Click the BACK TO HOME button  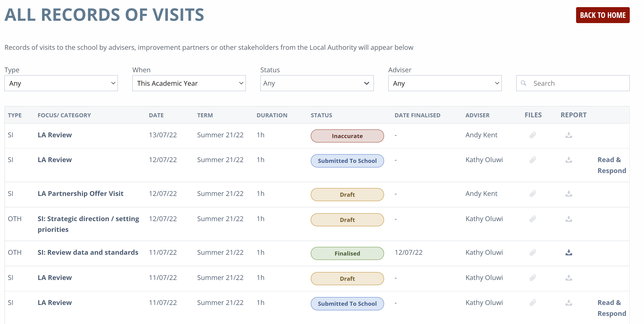pos(602,15)
